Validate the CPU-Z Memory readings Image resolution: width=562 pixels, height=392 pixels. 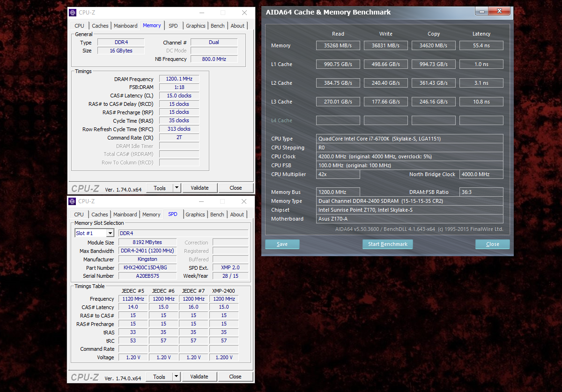200,187
